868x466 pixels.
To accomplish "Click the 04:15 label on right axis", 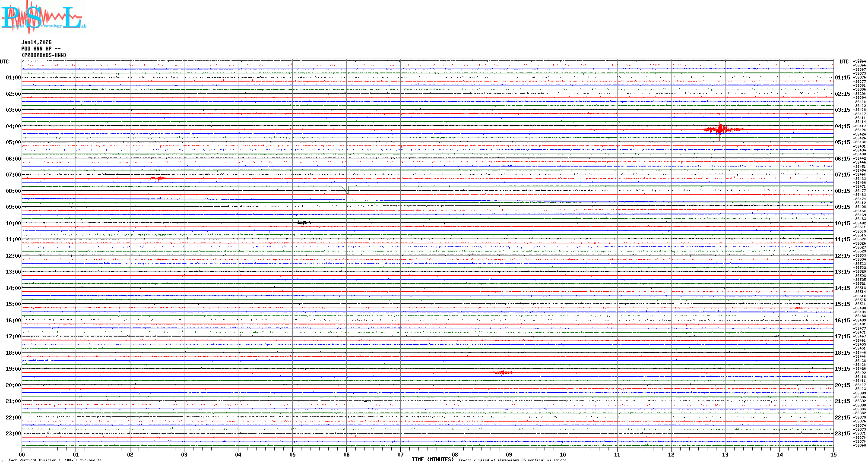I will click(x=842, y=126).
